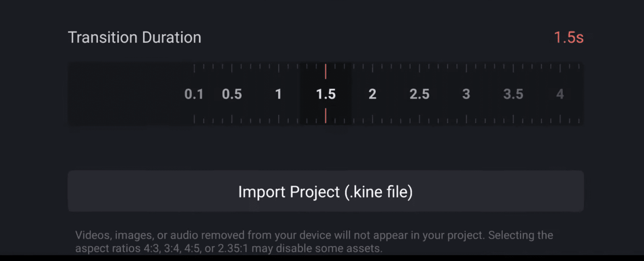Viewport: 644px width, 261px height.
Task: Click the red bottom indicator marker
Action: point(326,116)
